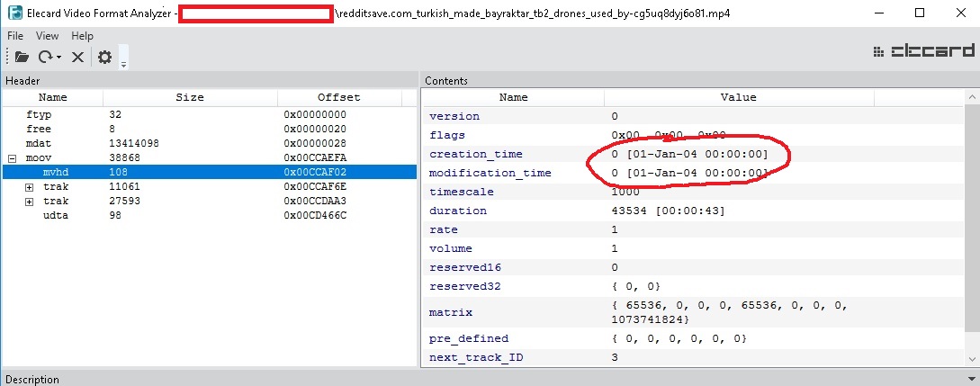Select the mvhd atom row
This screenshot has height=386, width=980.
(210, 173)
